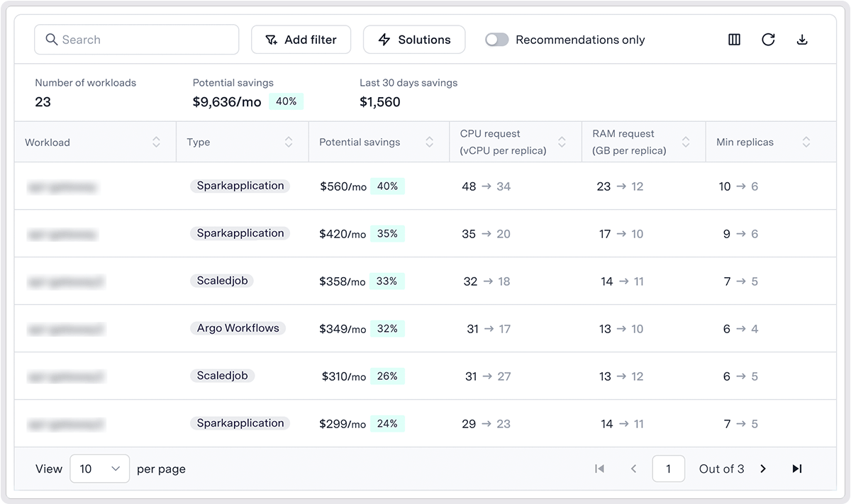The width and height of the screenshot is (851, 504).
Task: Refresh the workloads table
Action: click(768, 40)
